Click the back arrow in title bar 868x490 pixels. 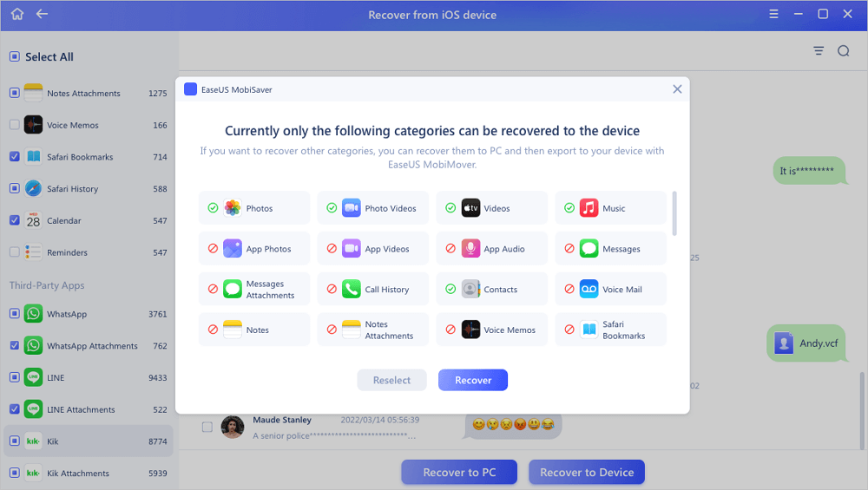42,14
